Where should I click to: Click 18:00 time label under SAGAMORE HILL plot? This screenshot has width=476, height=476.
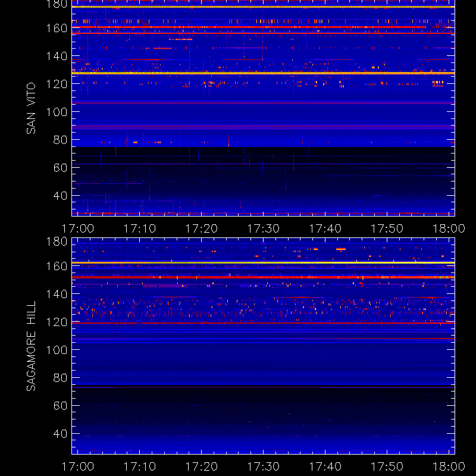click(x=449, y=466)
